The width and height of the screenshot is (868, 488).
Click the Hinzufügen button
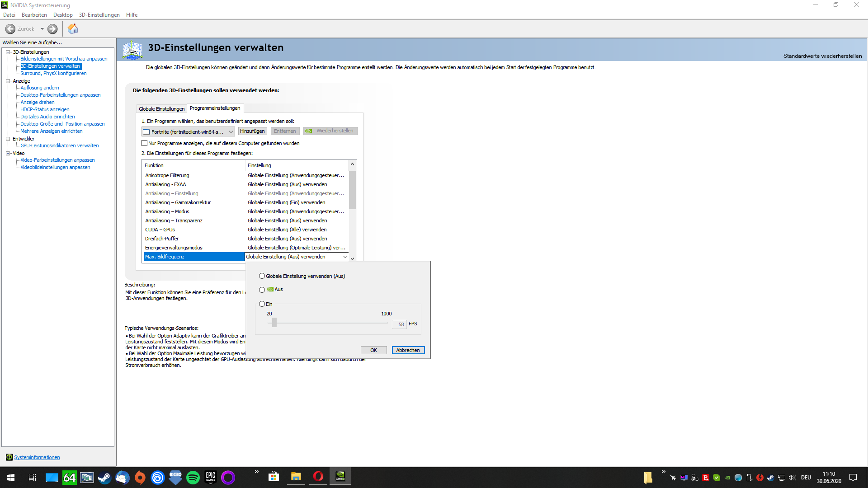coord(252,131)
